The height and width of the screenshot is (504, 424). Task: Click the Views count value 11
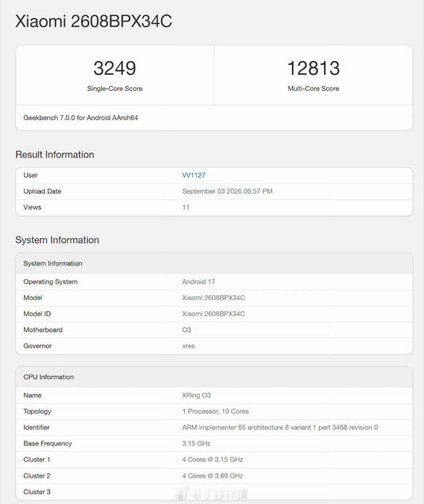coord(186,207)
